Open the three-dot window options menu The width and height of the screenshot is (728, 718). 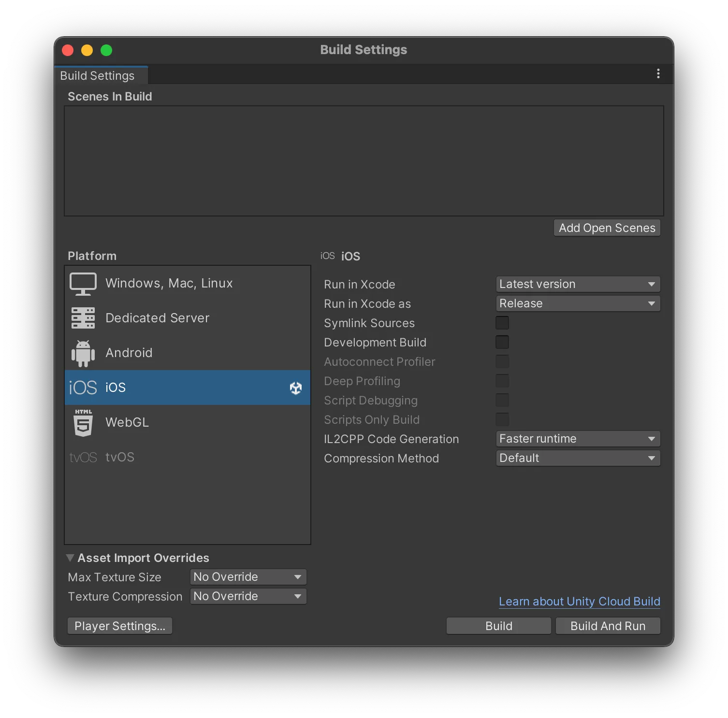(658, 74)
